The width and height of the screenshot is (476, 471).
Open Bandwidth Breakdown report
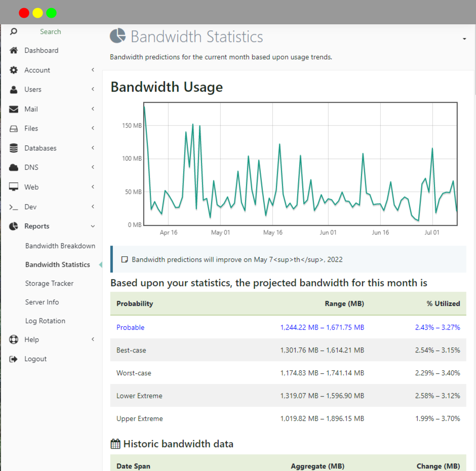[x=60, y=246]
